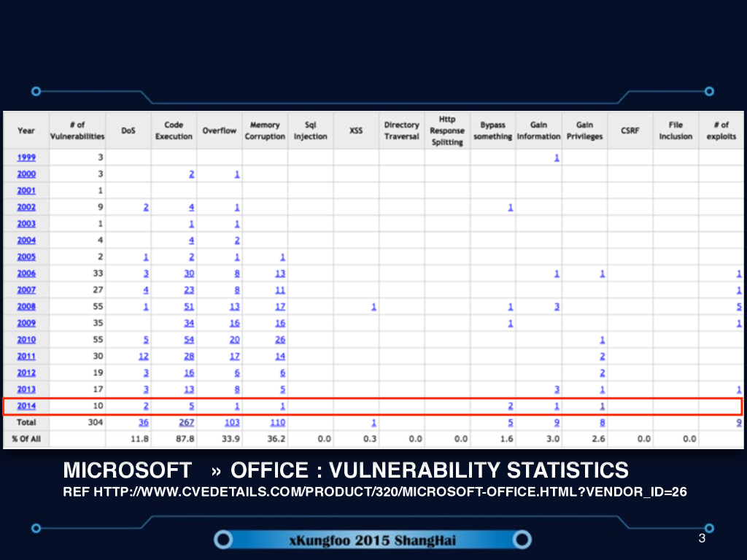Click the XSS count 1 for 2008
This screenshot has height=560, width=747.
pos(373,307)
